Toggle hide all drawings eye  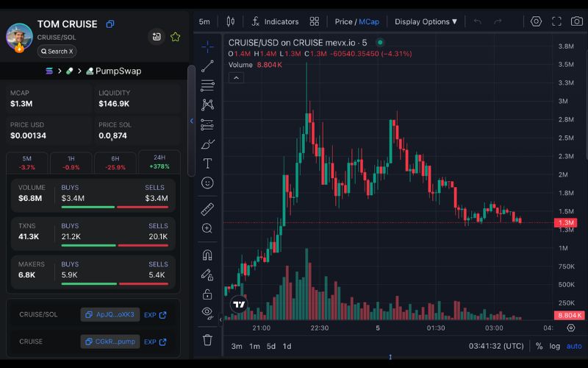pyautogui.click(x=207, y=312)
